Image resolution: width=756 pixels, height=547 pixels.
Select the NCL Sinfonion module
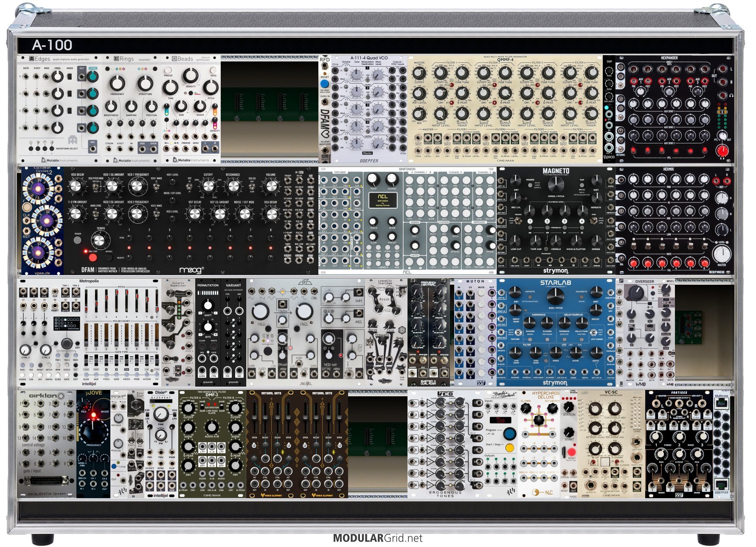point(408,221)
